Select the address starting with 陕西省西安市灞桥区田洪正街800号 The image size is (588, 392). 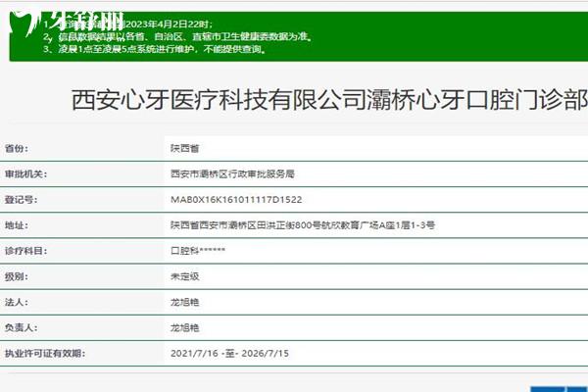coord(303,225)
